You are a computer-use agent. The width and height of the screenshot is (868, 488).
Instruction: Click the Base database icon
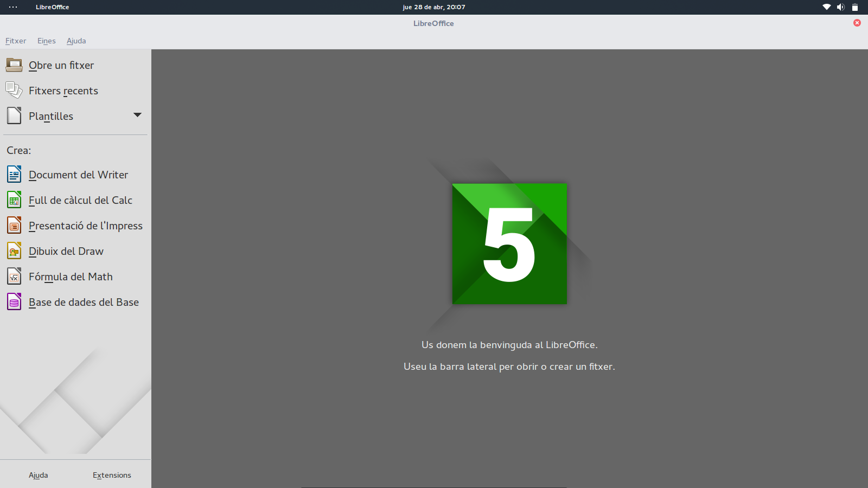(x=14, y=301)
